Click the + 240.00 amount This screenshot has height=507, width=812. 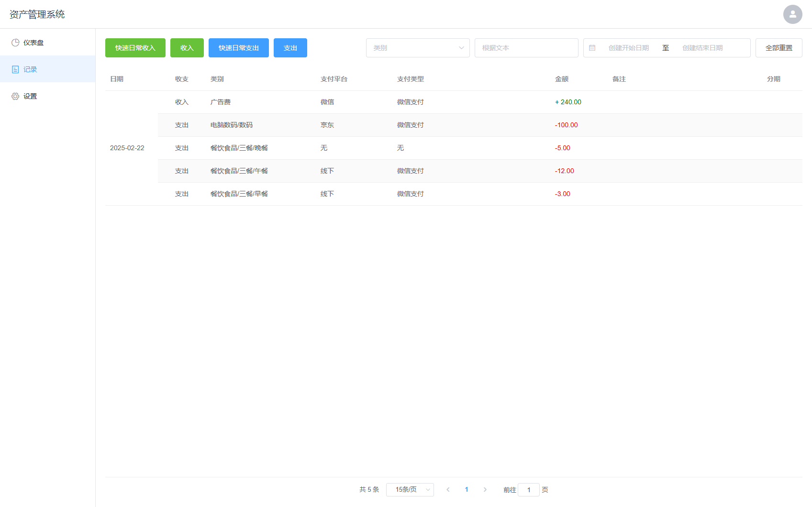568,102
